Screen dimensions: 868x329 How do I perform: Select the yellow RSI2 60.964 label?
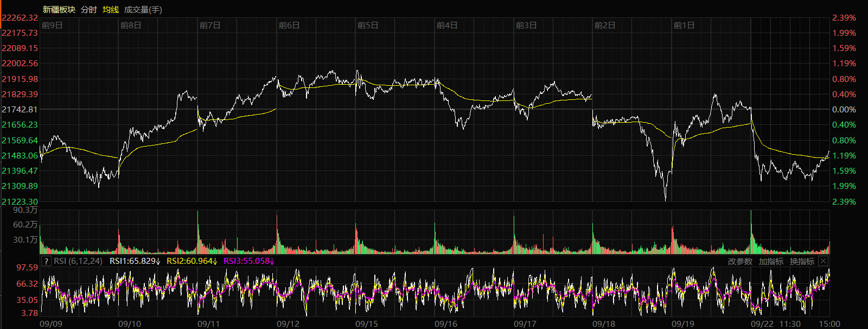192,261
